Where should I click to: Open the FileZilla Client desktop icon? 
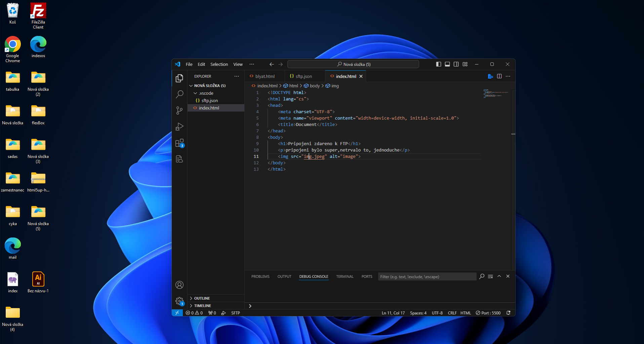point(38,16)
